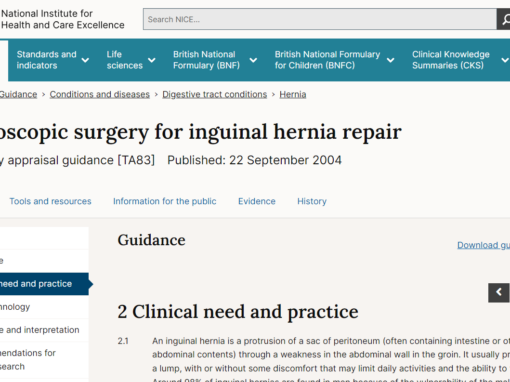Expand Standards and indicators menu
Screen dimensions: 510x382
[53, 60]
